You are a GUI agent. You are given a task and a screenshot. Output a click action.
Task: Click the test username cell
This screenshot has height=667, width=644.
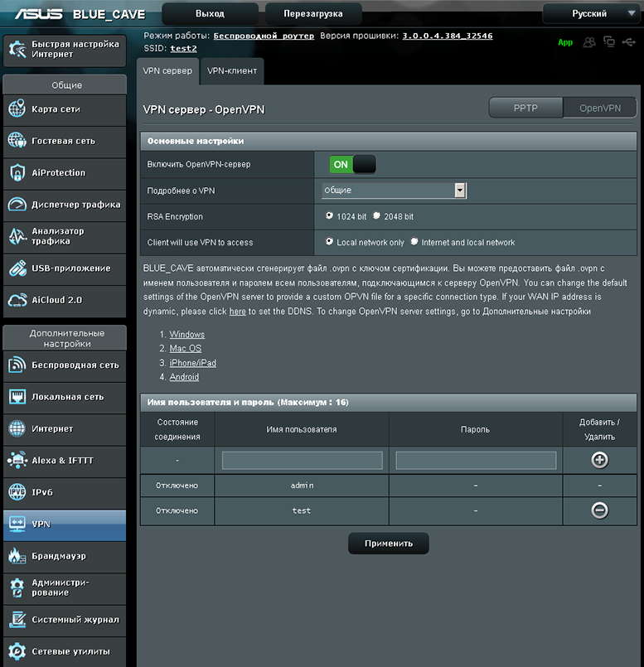coord(302,510)
